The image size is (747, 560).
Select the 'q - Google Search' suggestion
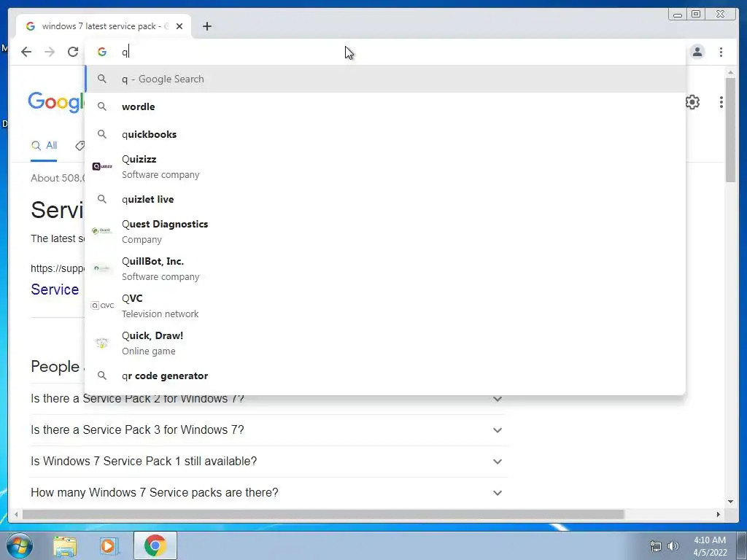point(385,79)
